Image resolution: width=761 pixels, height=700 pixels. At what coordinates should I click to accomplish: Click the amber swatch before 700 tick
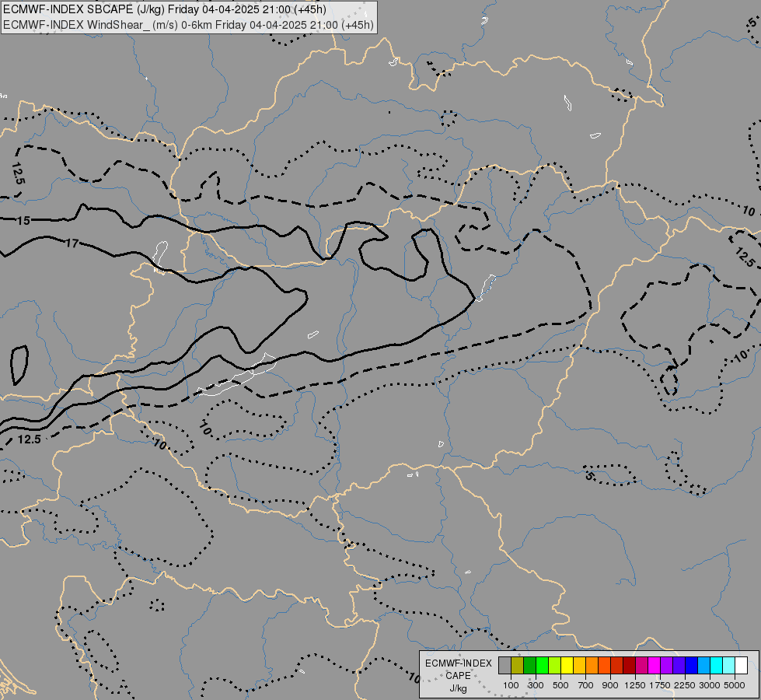tap(579, 665)
